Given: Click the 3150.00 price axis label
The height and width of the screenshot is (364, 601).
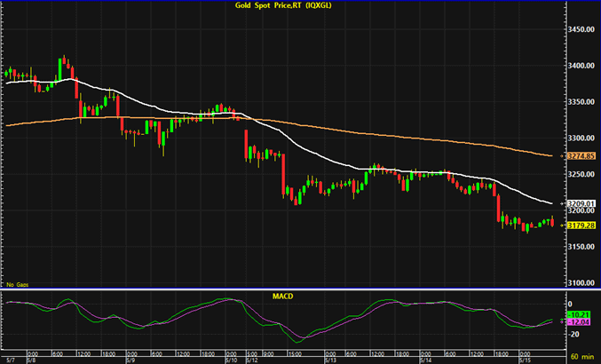Looking at the screenshot, I should [580, 247].
